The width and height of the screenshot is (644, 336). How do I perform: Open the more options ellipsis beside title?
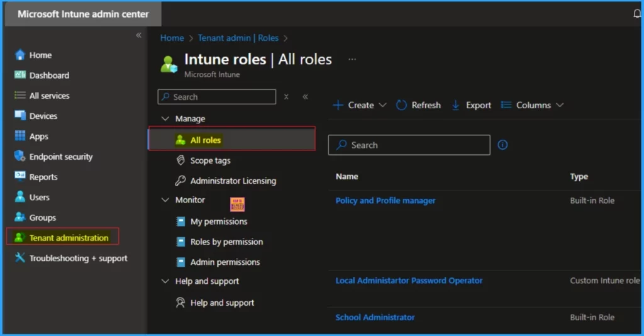click(x=352, y=59)
